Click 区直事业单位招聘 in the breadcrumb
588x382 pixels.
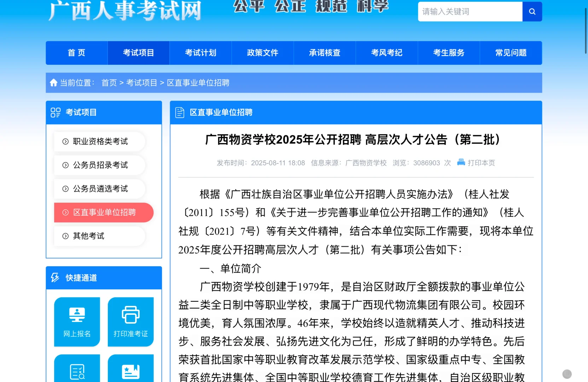click(x=198, y=83)
